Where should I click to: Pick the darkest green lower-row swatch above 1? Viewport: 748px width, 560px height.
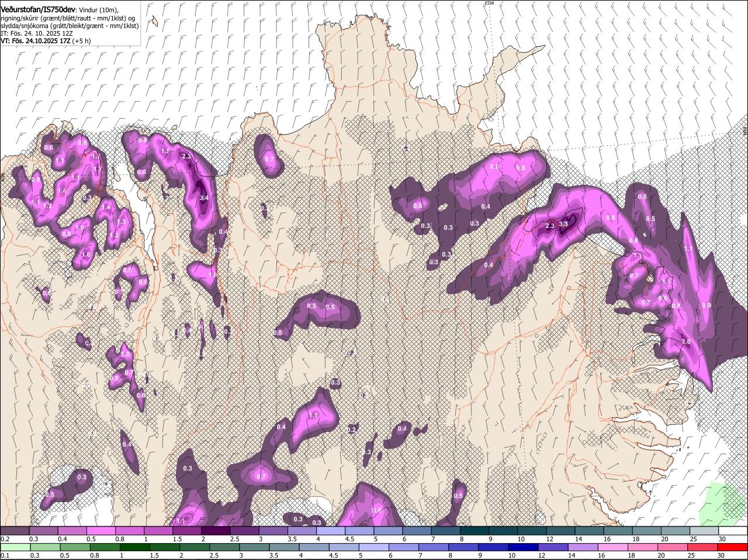[134, 547]
